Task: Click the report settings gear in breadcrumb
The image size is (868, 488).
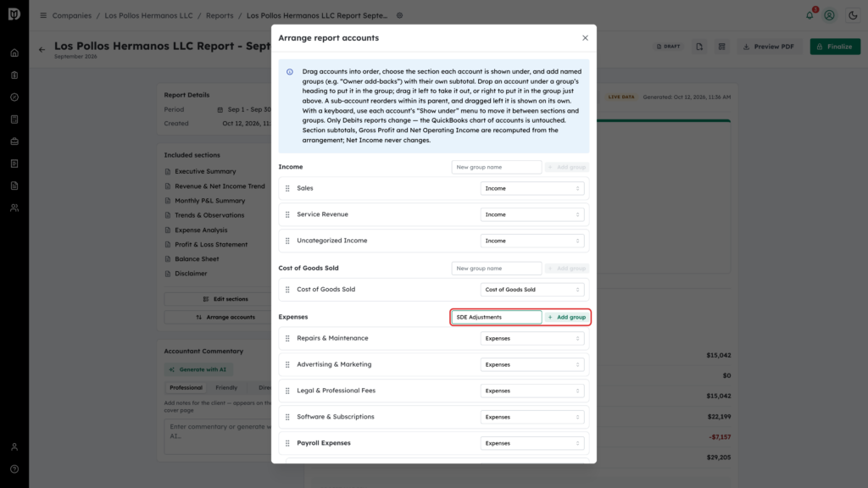Action: pos(400,15)
